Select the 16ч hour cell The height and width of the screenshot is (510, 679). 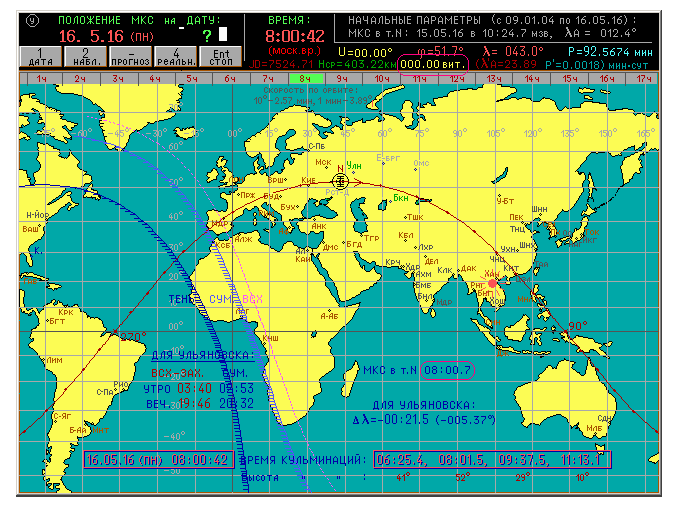607,78
